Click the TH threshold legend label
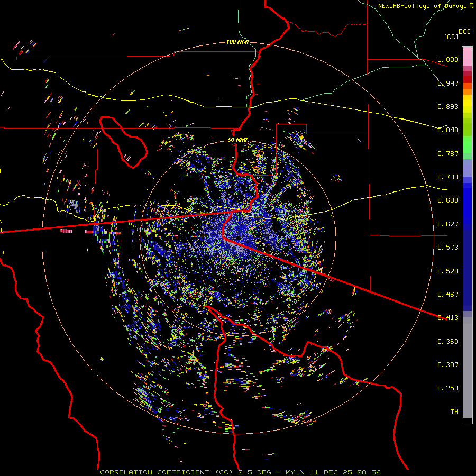The width and height of the screenshot is (476, 476). tap(454, 412)
